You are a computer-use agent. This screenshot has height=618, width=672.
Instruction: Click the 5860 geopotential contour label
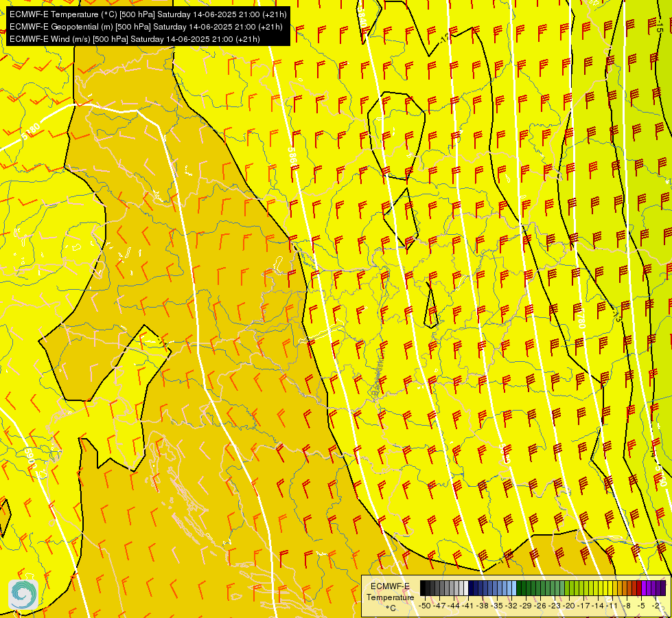292,158
